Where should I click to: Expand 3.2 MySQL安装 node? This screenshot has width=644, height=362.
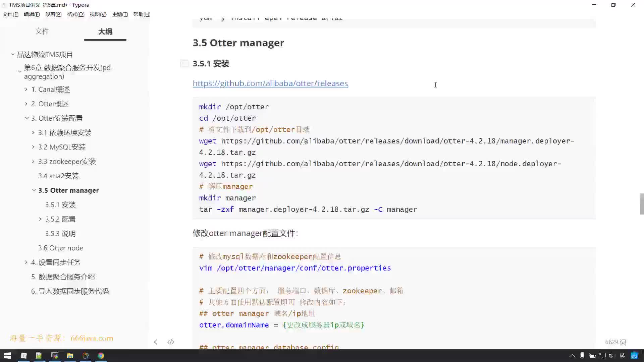(33, 147)
